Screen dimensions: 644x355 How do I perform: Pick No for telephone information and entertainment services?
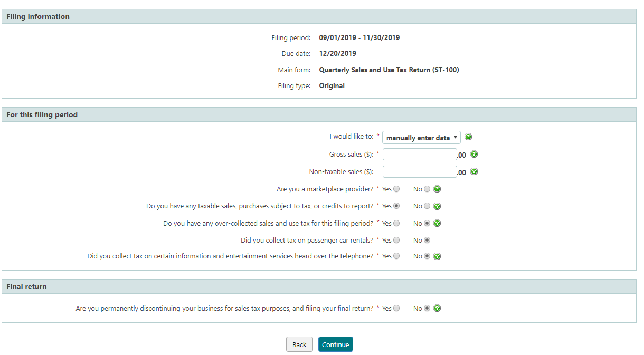[x=427, y=256]
